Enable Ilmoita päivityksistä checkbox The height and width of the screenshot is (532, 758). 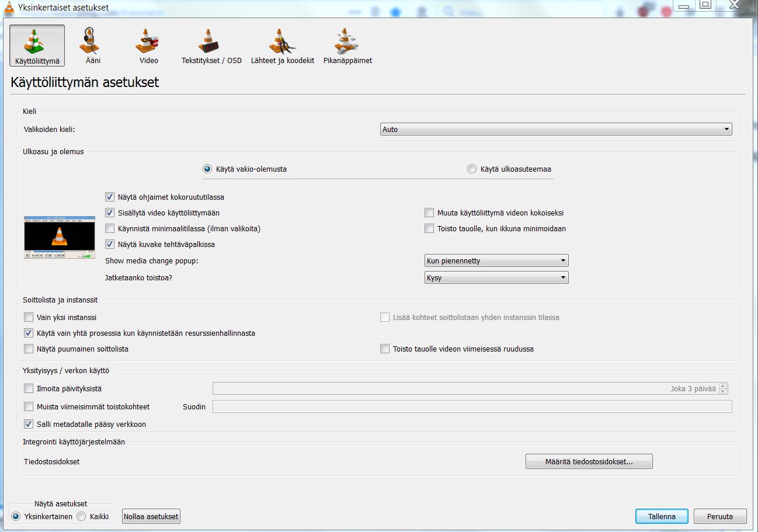29,389
